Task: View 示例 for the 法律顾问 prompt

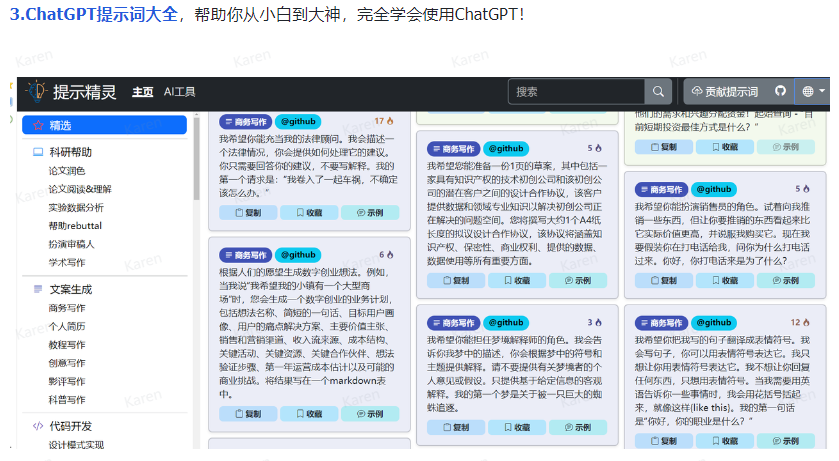Action: 370,212
